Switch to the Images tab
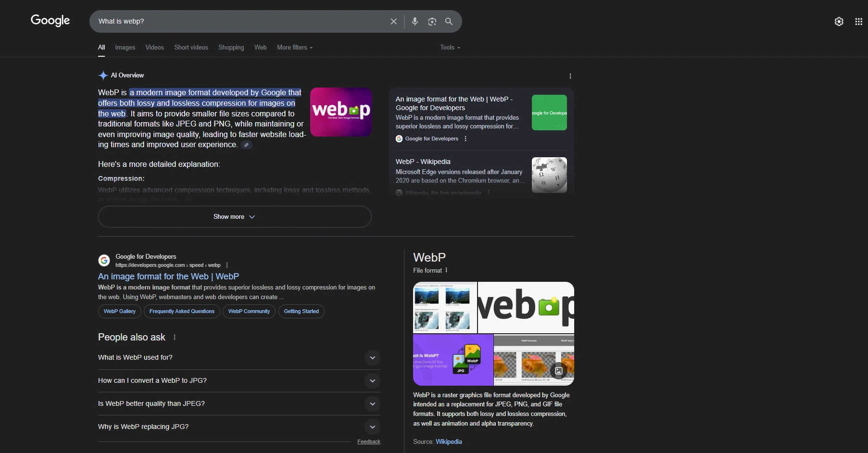The width and height of the screenshot is (868, 453). [x=125, y=48]
